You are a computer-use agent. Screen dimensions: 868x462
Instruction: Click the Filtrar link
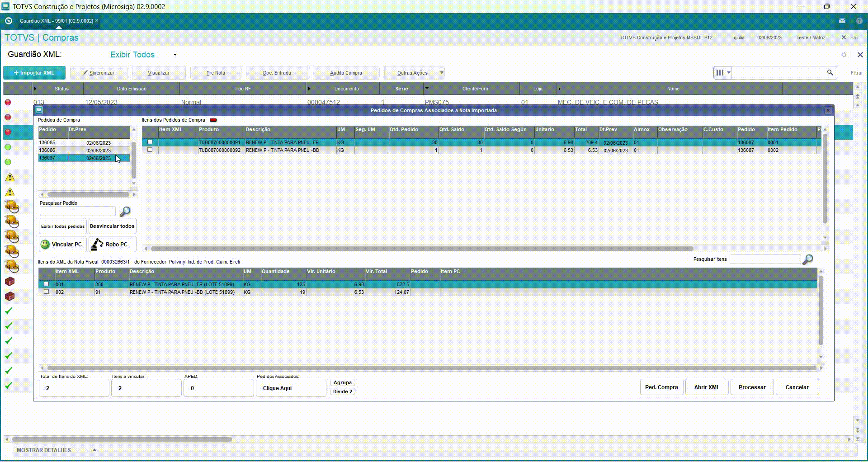(x=856, y=73)
